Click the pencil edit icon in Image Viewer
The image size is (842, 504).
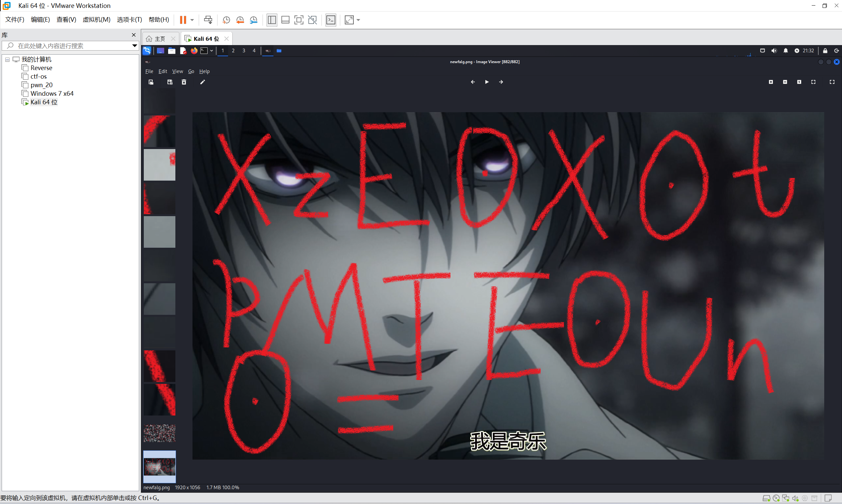point(202,82)
